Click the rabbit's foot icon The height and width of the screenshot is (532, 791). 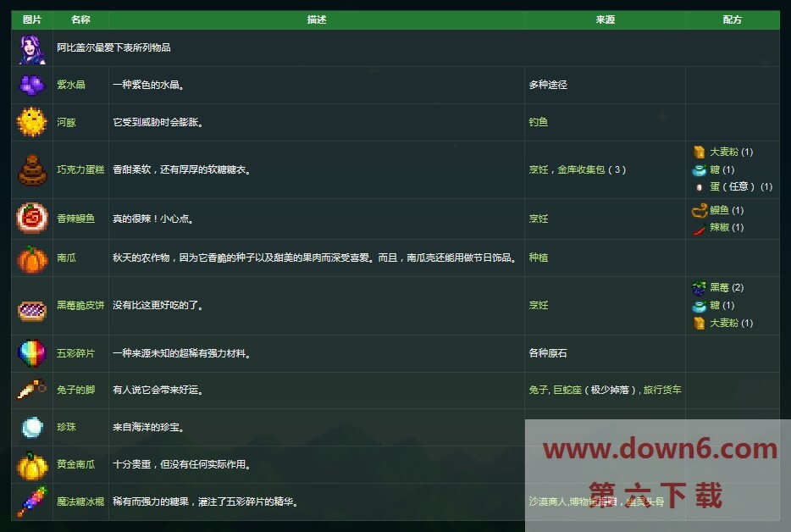point(31,390)
